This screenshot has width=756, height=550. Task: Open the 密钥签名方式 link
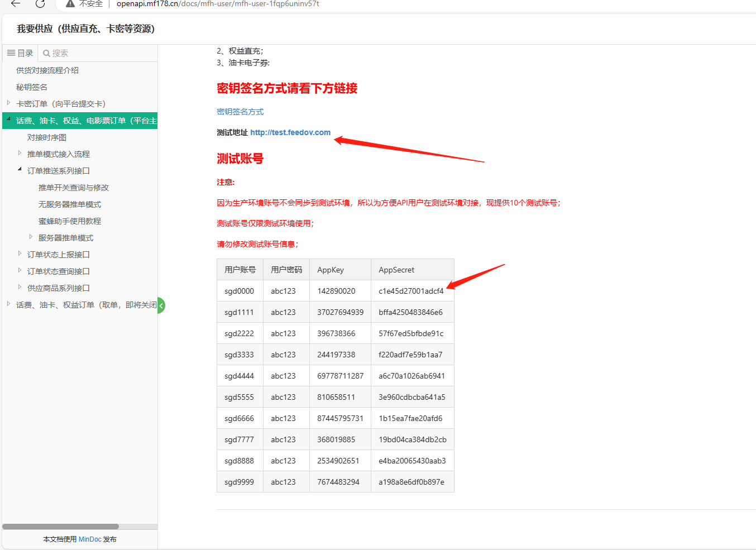click(240, 112)
